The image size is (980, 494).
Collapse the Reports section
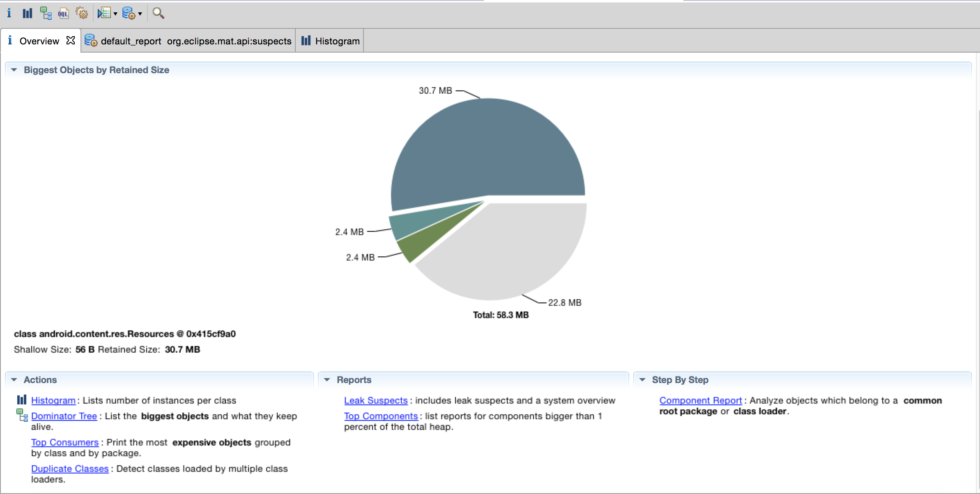coord(327,380)
